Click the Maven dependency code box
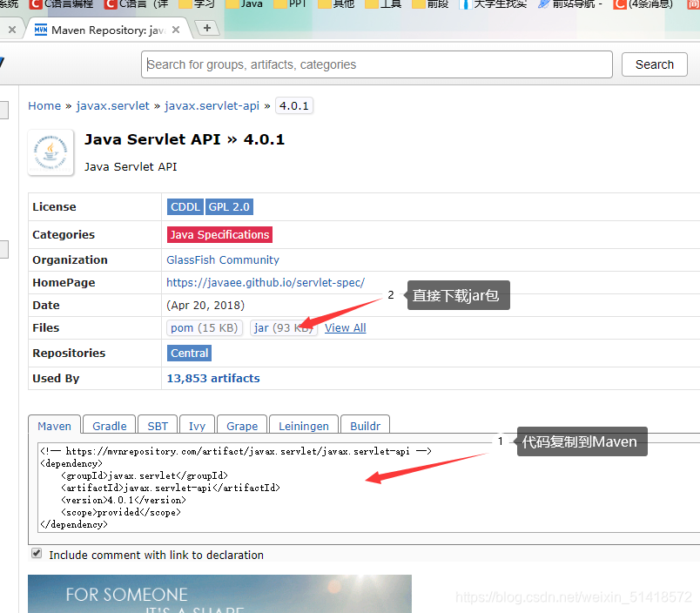Screen dimensions: 700x613 368,488
